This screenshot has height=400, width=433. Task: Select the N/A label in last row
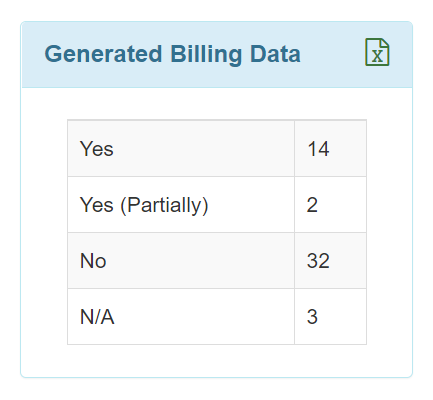[97, 317]
